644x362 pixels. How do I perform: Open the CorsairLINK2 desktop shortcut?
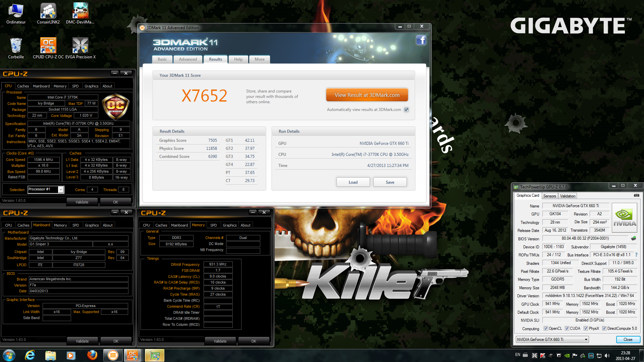coord(48,14)
